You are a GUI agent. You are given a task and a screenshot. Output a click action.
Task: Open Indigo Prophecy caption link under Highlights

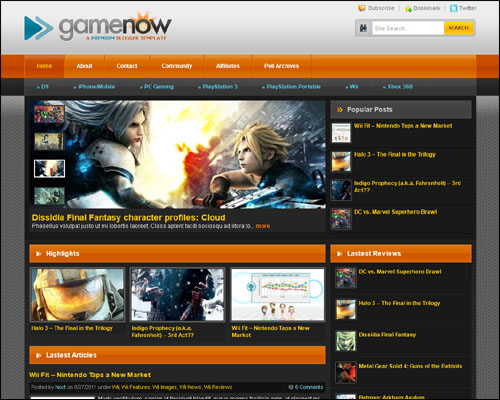[163, 332]
